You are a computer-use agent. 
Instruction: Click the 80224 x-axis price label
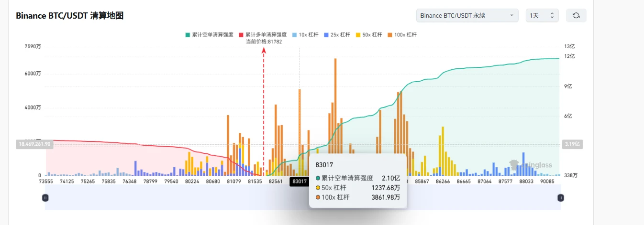[192, 182]
